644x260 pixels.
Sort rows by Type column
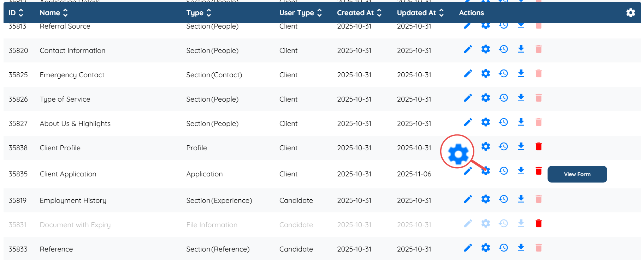(209, 13)
